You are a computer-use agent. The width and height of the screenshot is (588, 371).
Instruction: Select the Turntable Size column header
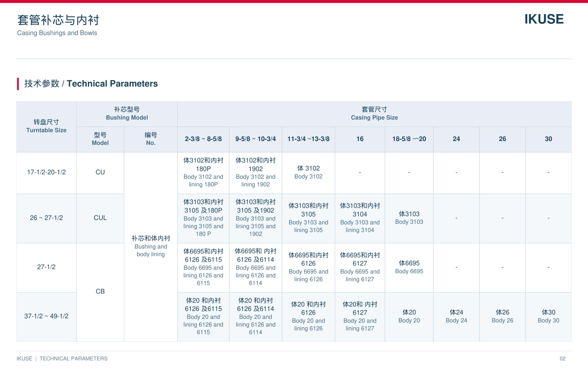click(x=46, y=126)
